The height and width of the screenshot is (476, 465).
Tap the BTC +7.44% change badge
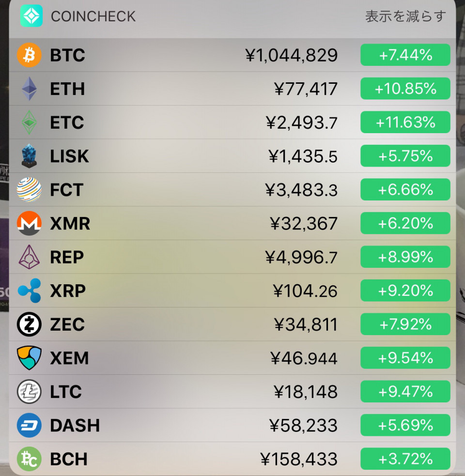405,55
